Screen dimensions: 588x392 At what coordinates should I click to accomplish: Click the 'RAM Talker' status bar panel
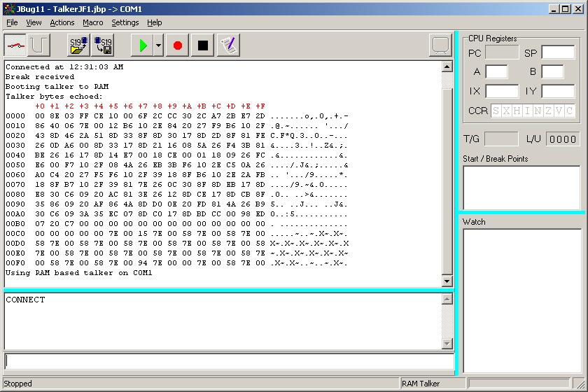tap(433, 384)
